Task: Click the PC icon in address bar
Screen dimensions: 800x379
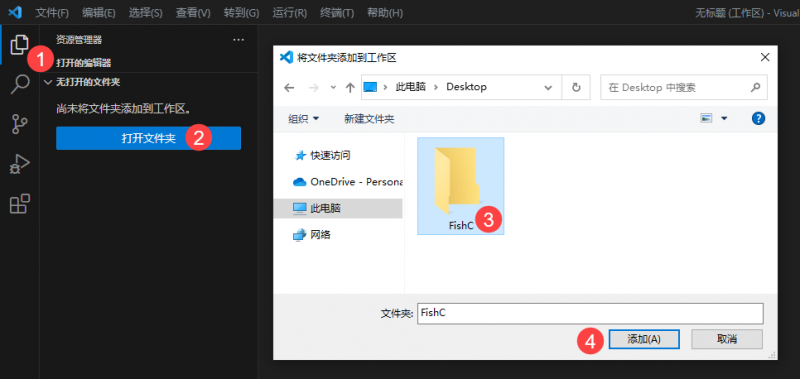Action: [370, 87]
